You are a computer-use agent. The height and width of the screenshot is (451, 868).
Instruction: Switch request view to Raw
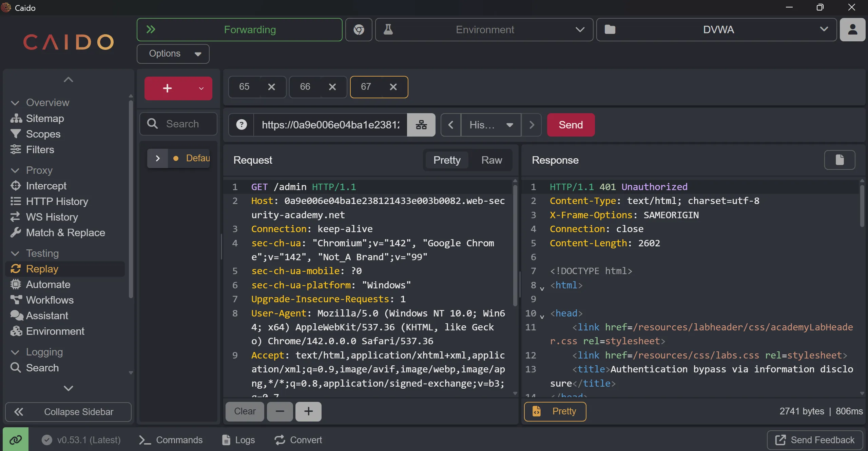click(491, 160)
